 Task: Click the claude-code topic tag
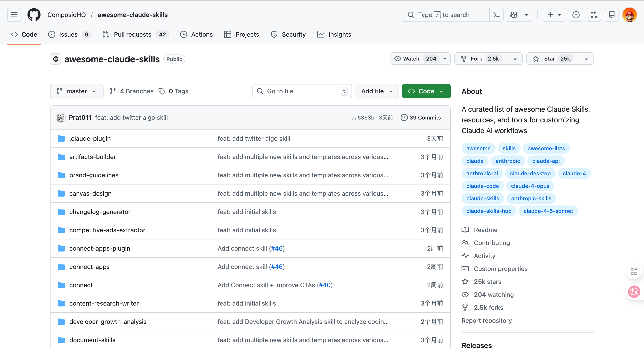point(482,186)
